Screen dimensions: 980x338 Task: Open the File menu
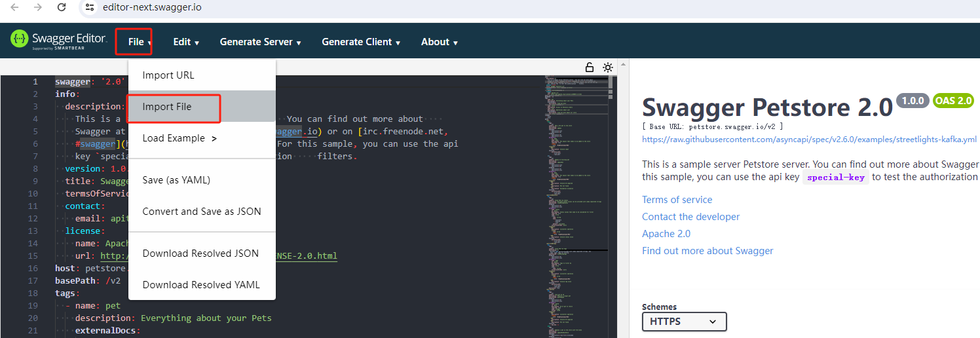point(140,42)
